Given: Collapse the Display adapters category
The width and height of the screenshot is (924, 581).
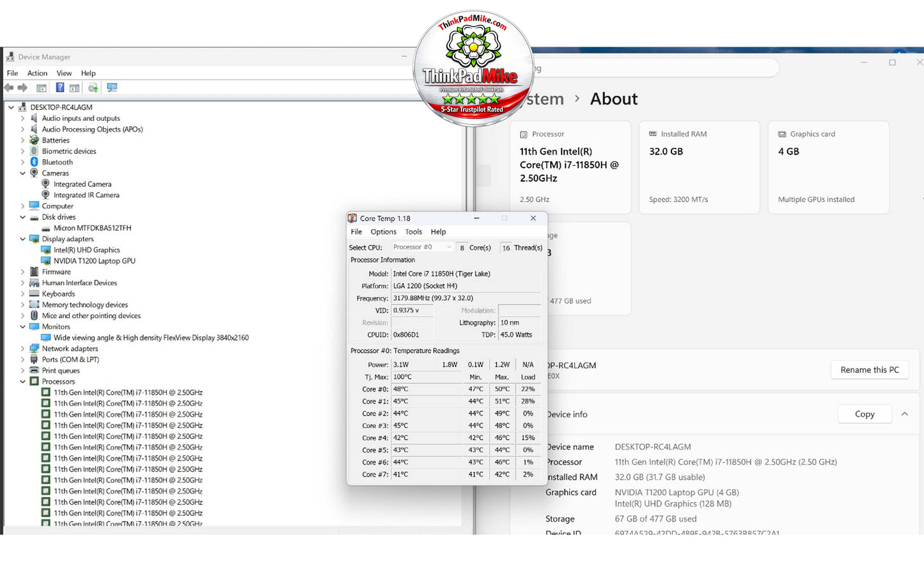Looking at the screenshot, I should (22, 239).
